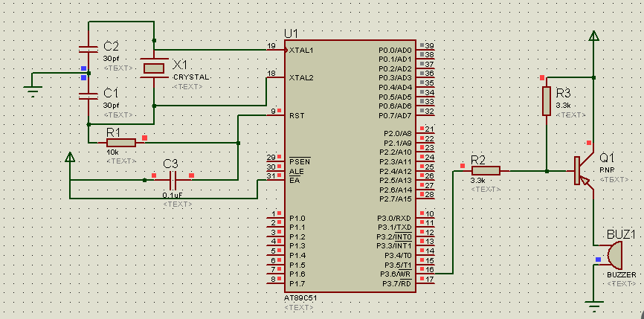Click pin number 16 on U1
This screenshot has height=319, width=644.
coord(430,269)
